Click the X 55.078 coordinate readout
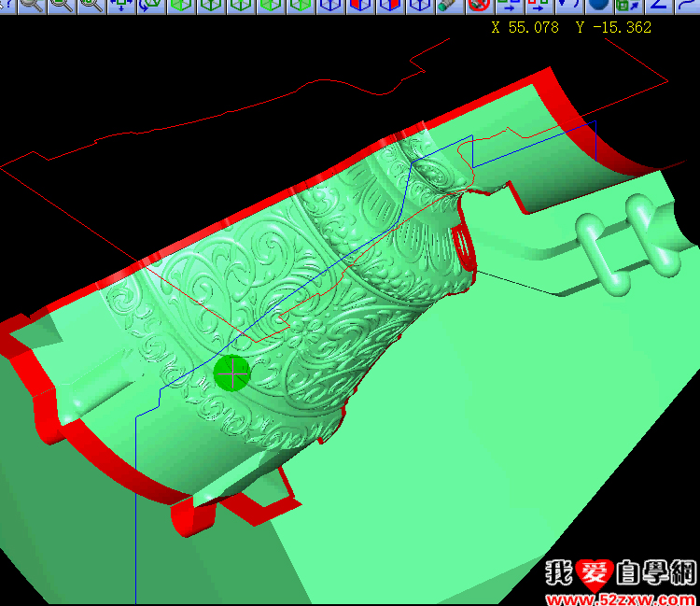The image size is (700, 606). click(x=525, y=28)
